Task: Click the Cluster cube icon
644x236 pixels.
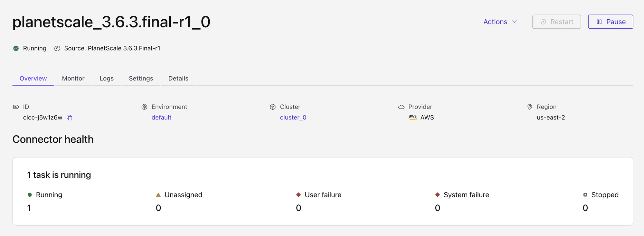Action: 273,107
